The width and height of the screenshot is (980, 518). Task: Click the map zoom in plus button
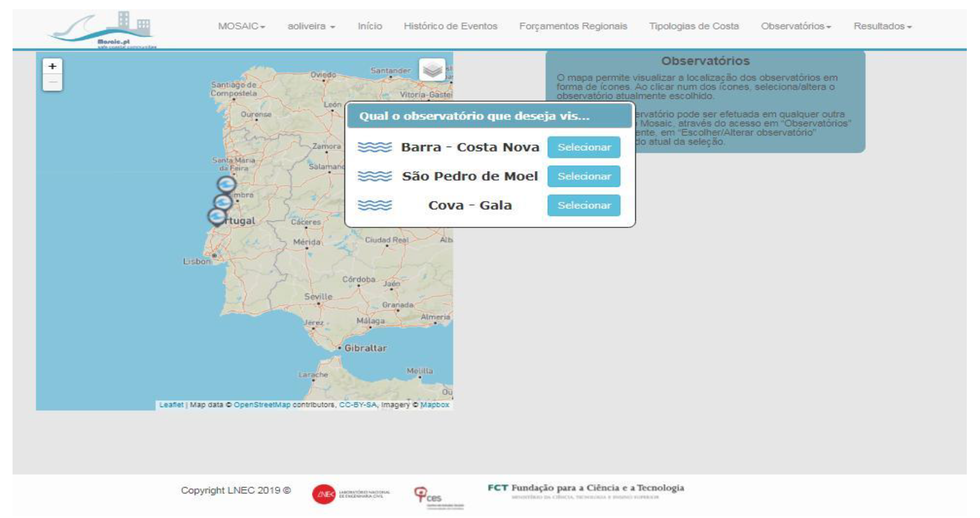(x=52, y=66)
